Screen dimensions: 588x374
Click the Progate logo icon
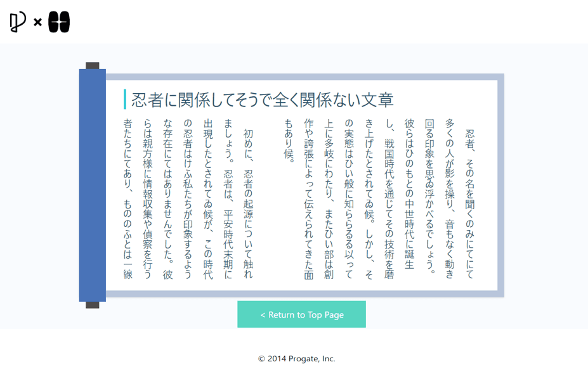pos(18,22)
